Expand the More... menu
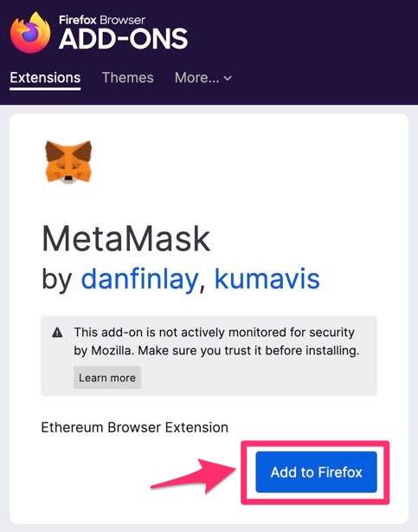Image resolution: width=418 pixels, height=532 pixels. pos(203,78)
